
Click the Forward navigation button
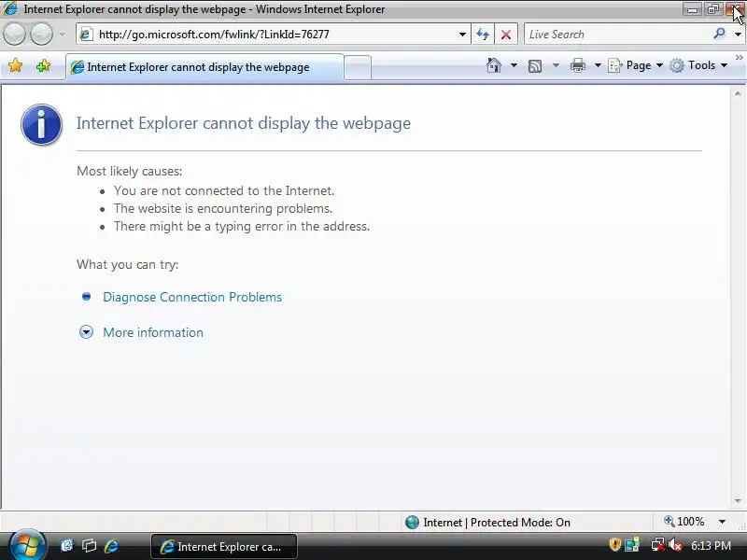41,35
